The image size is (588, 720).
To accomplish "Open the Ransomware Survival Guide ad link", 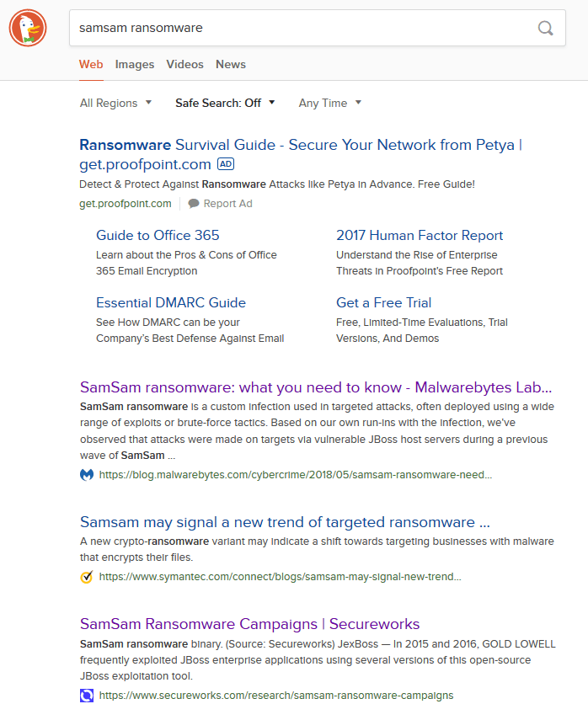I will click(x=300, y=145).
